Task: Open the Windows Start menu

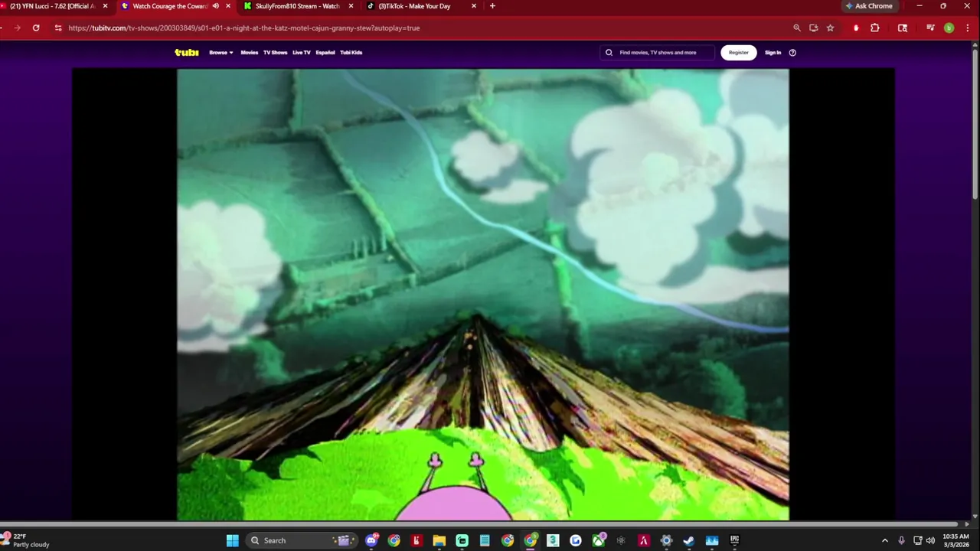Action: coord(233,540)
